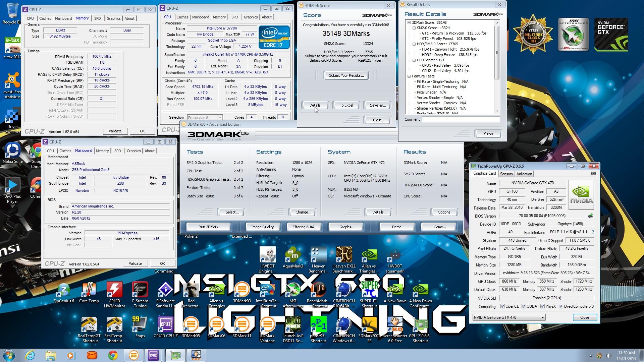Open the SPD tab in the CPU-Z Memory window
The width and height of the screenshot is (644, 362).
pos(97,18)
